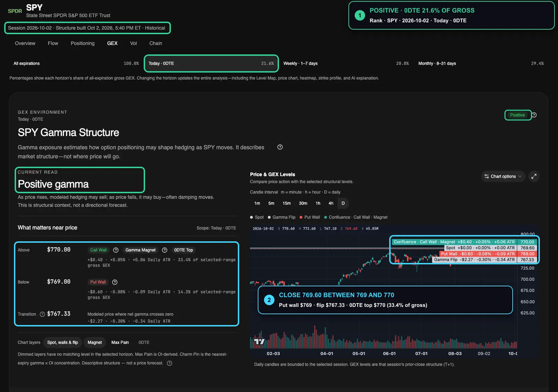The width and height of the screenshot is (558, 392).
Task: Toggle Magnet chart layer
Action: pos(95,342)
